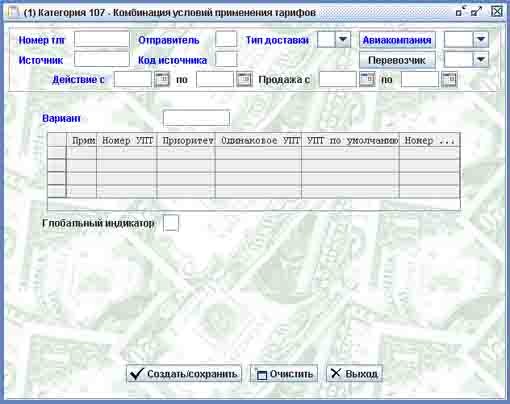Open calendar for Продажа по end date

(x=449, y=80)
